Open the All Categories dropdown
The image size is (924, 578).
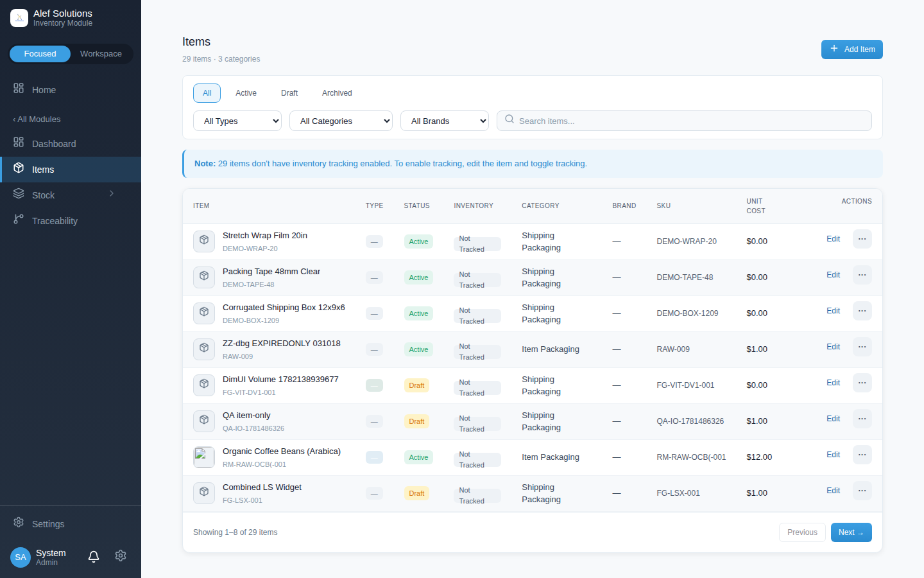(341, 121)
